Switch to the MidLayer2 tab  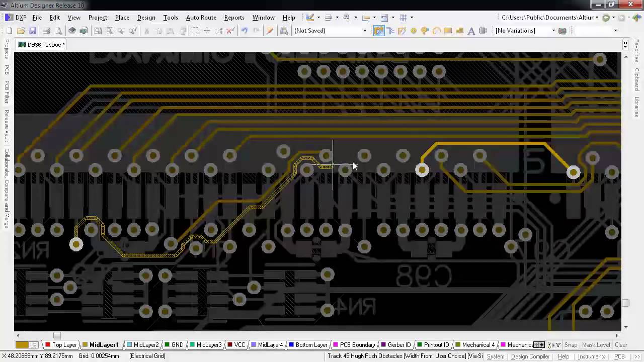[142, 345]
